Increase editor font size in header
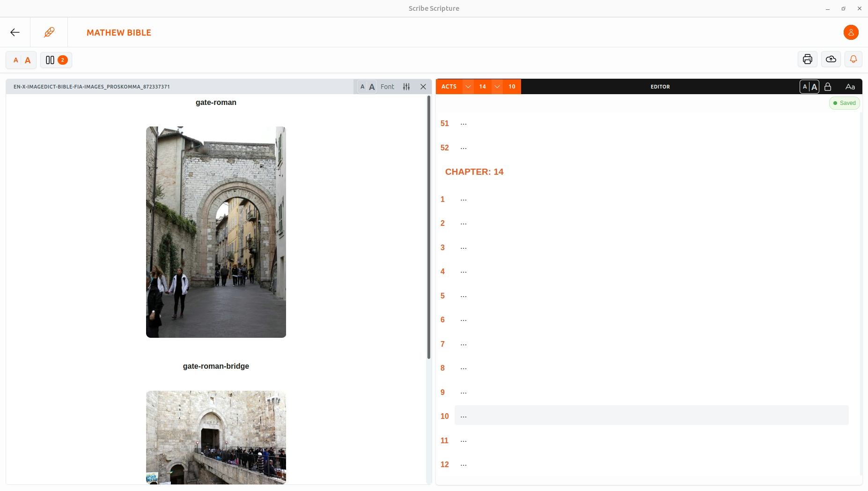Screen dimensions: 868x491 coord(814,87)
